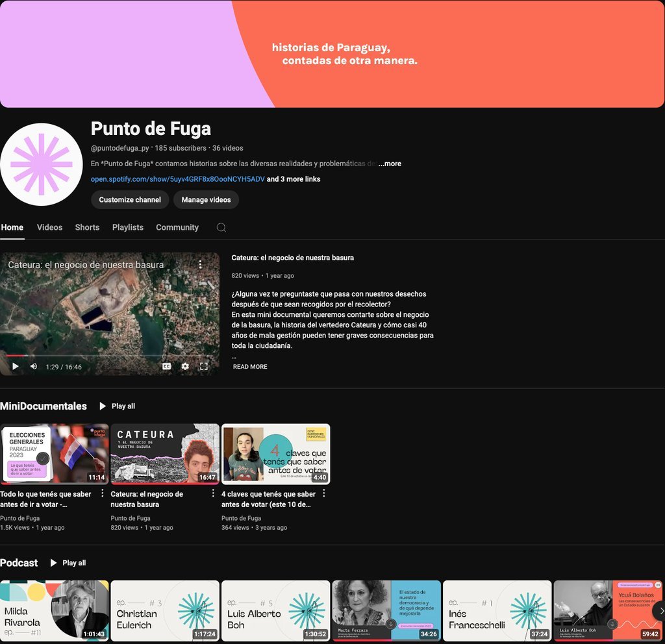
Task: Mute the featured video volume
Action: (34, 366)
